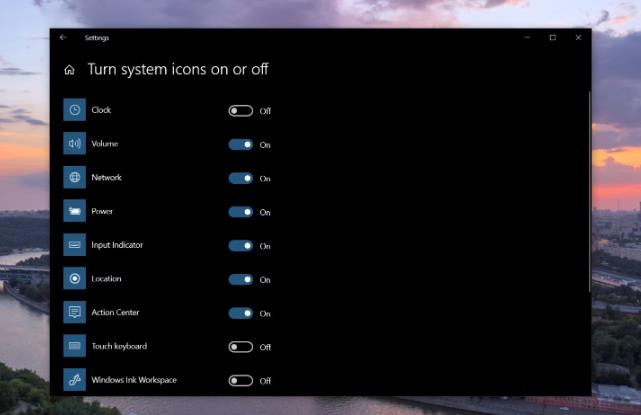The width and height of the screenshot is (641, 415).
Task: Click the Location label text
Action: coord(106,278)
